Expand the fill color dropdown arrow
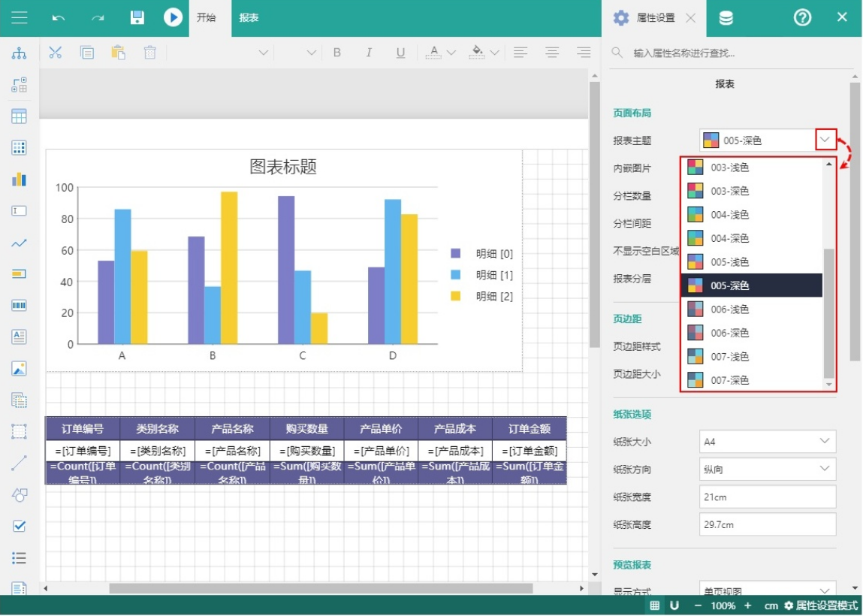 [494, 53]
